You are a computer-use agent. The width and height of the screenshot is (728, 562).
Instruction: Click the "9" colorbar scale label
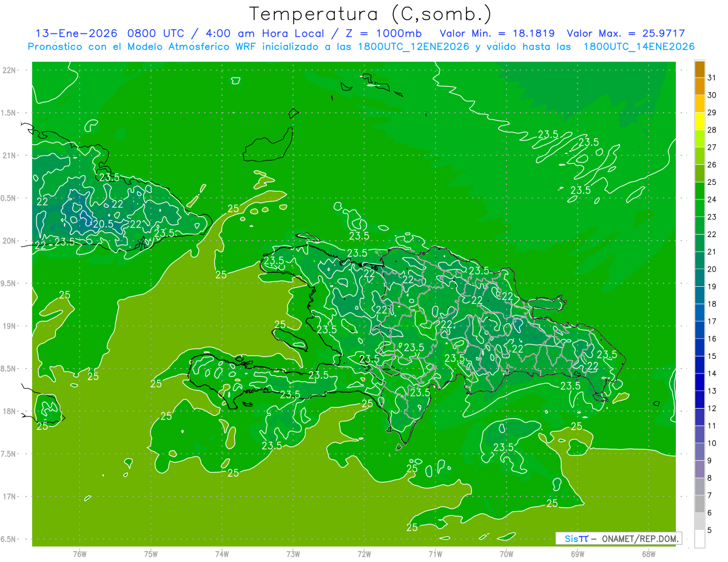pos(710,461)
